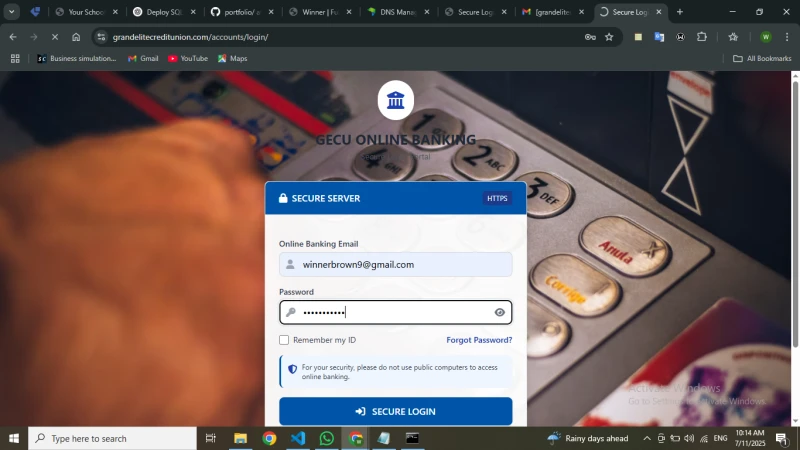Image resolution: width=800 pixels, height=450 pixels.
Task: Go back to previous page
Action: 13,37
